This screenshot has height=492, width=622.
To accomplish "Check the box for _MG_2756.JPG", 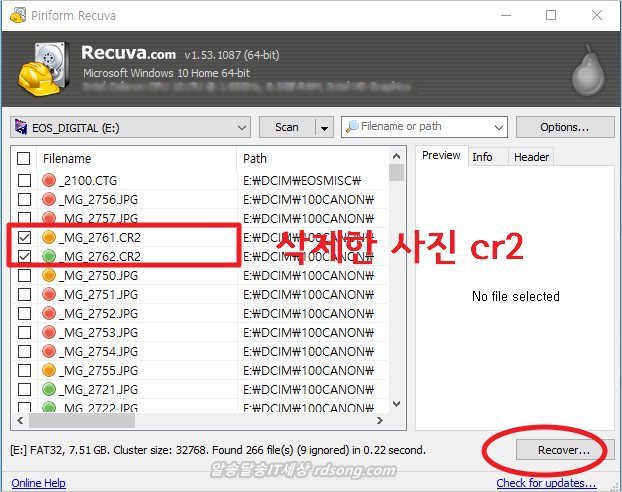I will pyautogui.click(x=25, y=199).
